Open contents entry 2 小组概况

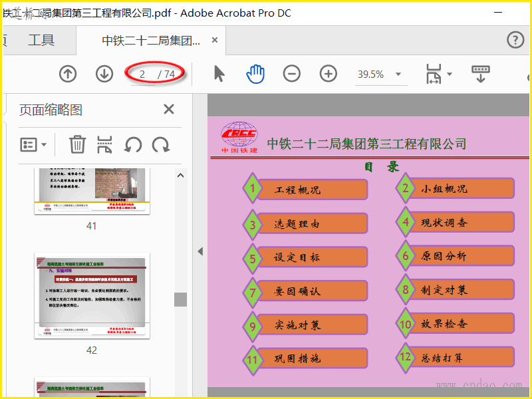tap(455, 188)
